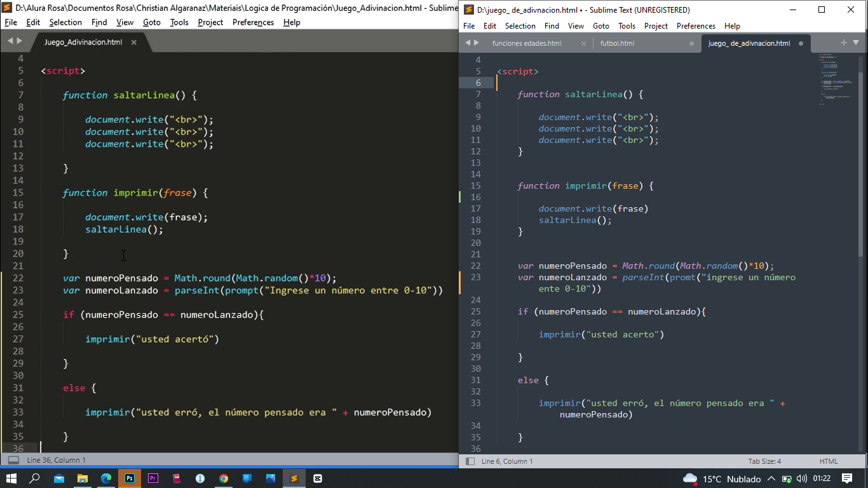Open File Explorer from the taskbar
Screen dimensions: 868x488
pyautogui.click(x=83, y=478)
